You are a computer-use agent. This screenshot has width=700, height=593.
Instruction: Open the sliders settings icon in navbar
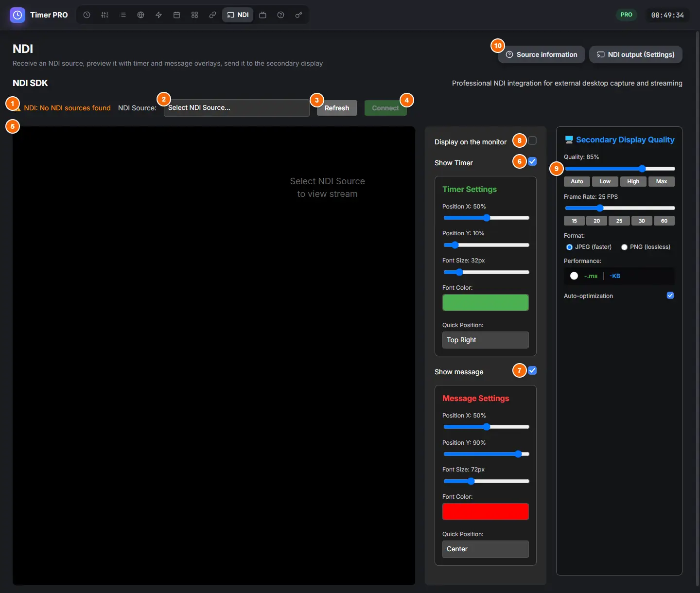105,15
